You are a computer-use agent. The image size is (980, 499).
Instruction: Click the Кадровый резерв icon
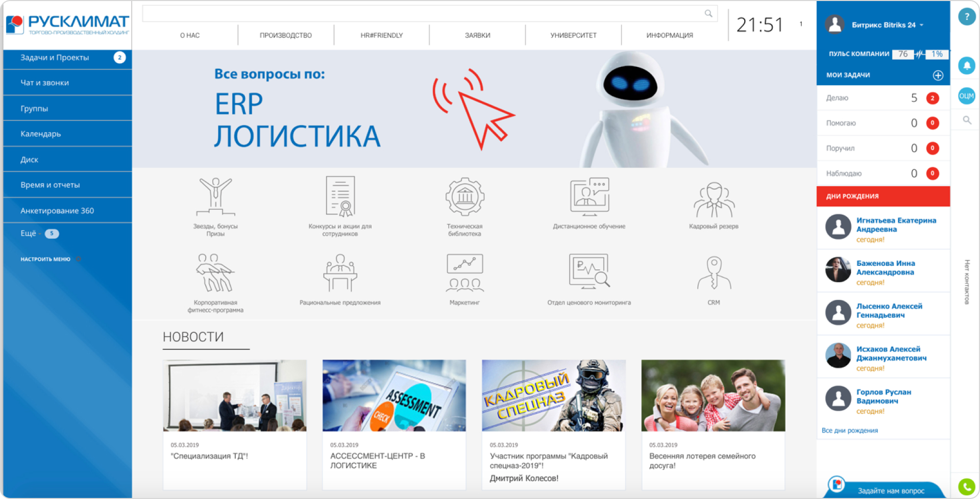(x=714, y=200)
